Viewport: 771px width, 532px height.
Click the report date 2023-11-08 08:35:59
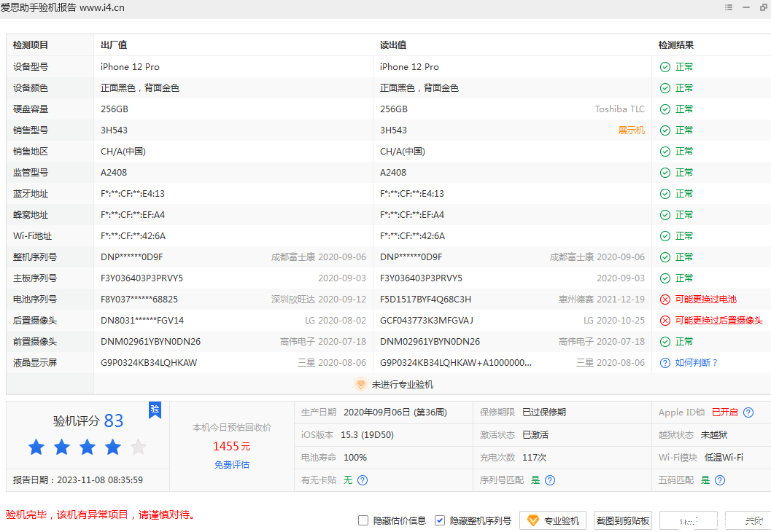tap(100, 480)
